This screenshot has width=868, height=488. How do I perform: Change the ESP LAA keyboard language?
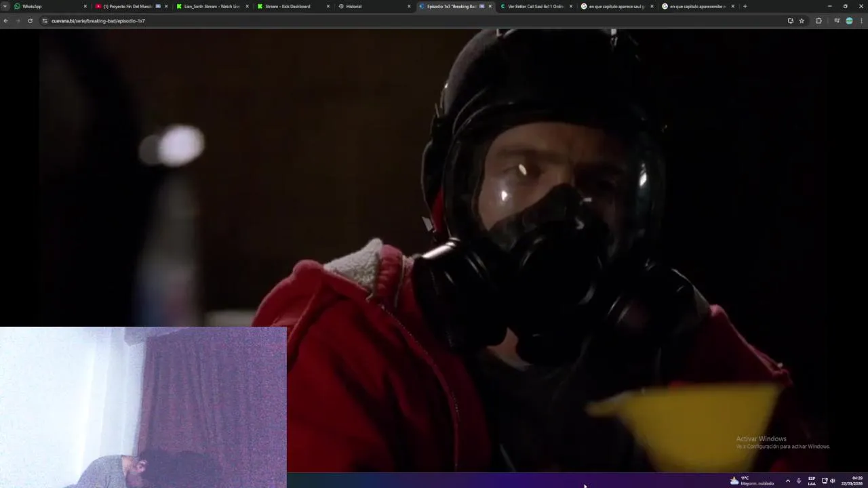click(x=812, y=481)
